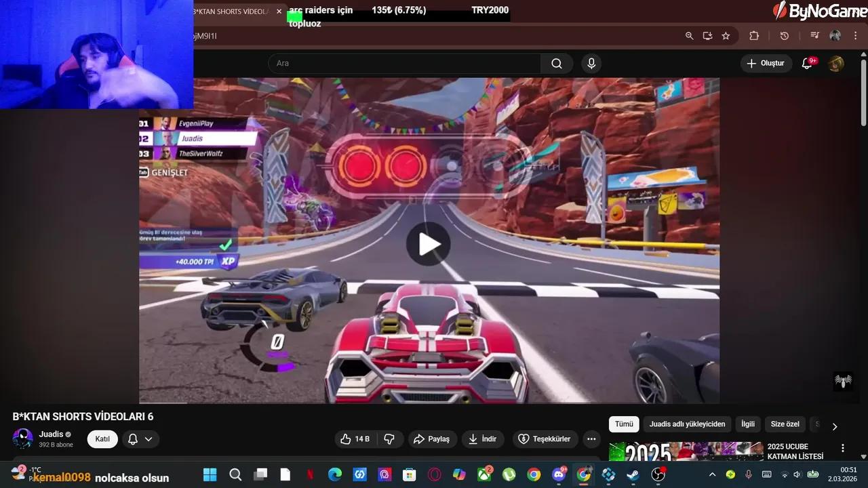Open the YouTube account avatar menu
868x488 pixels.
pos(836,63)
